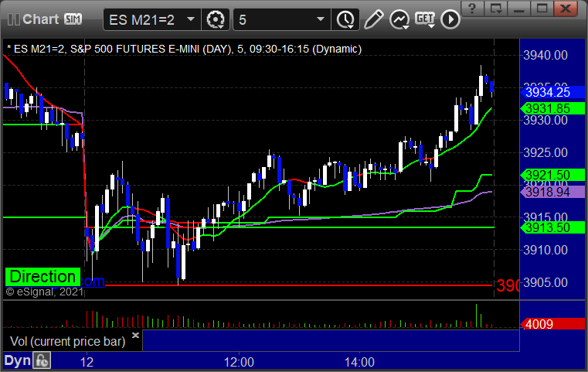588x372 pixels.
Task: Click the window grip icon beside Chart
Action: pyautogui.click(x=13, y=19)
